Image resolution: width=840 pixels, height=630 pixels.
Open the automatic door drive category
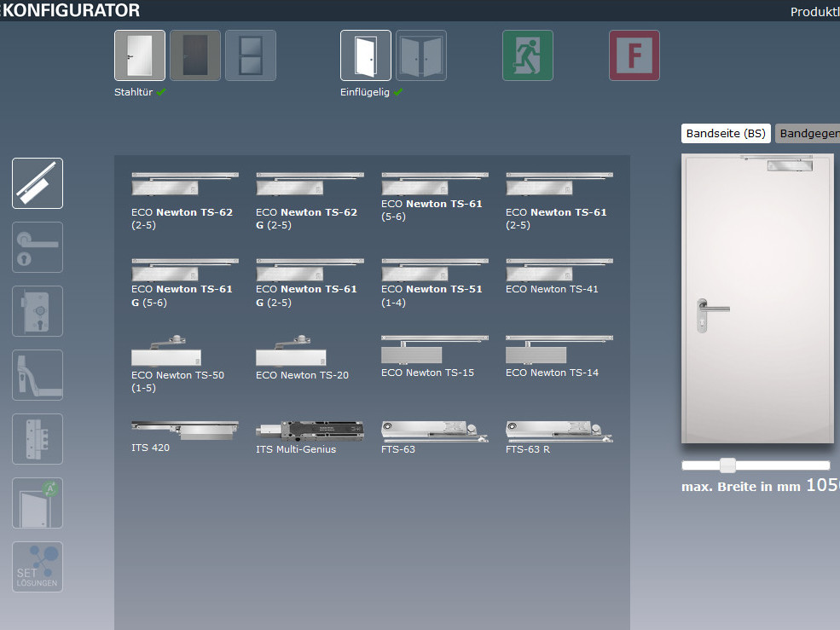(x=38, y=503)
